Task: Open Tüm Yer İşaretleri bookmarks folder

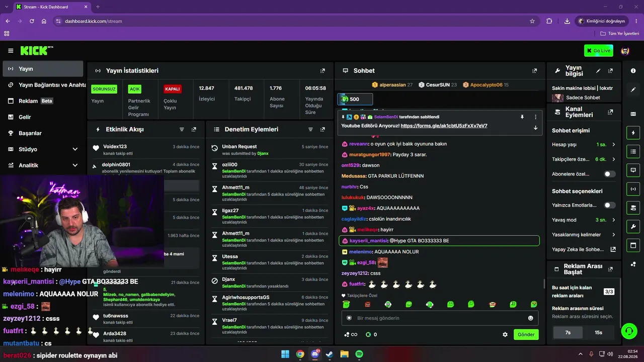Action: (x=620, y=34)
